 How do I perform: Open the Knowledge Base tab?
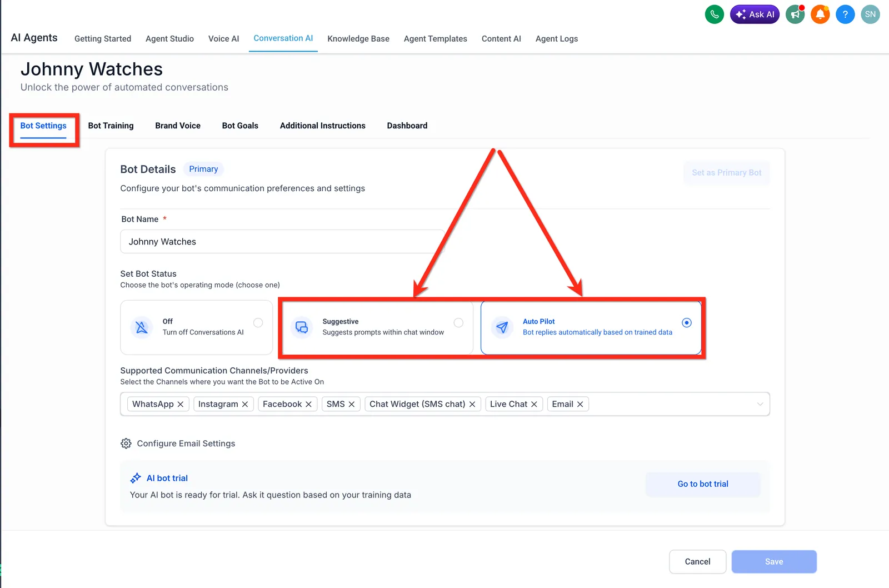[358, 38]
